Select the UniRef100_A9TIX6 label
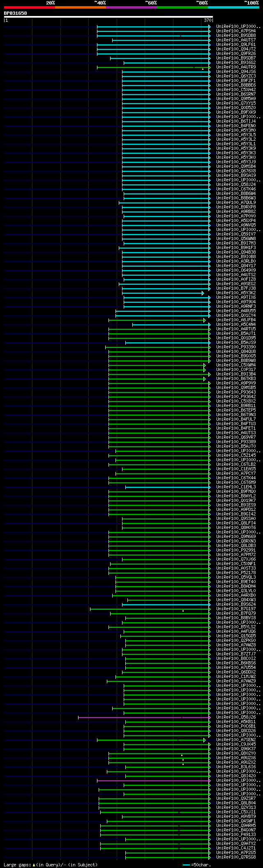This screenshot has height=868, width=263. (236, 297)
